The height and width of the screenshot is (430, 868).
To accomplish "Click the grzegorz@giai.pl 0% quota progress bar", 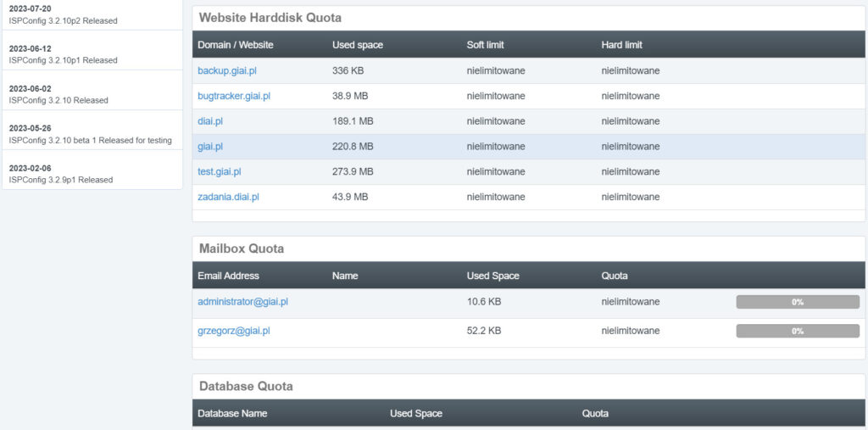I will click(x=798, y=331).
